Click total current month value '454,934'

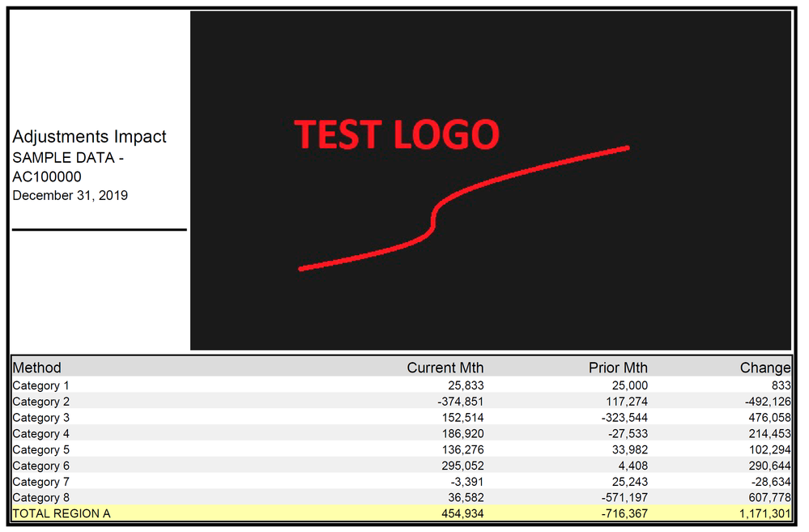pos(462,513)
